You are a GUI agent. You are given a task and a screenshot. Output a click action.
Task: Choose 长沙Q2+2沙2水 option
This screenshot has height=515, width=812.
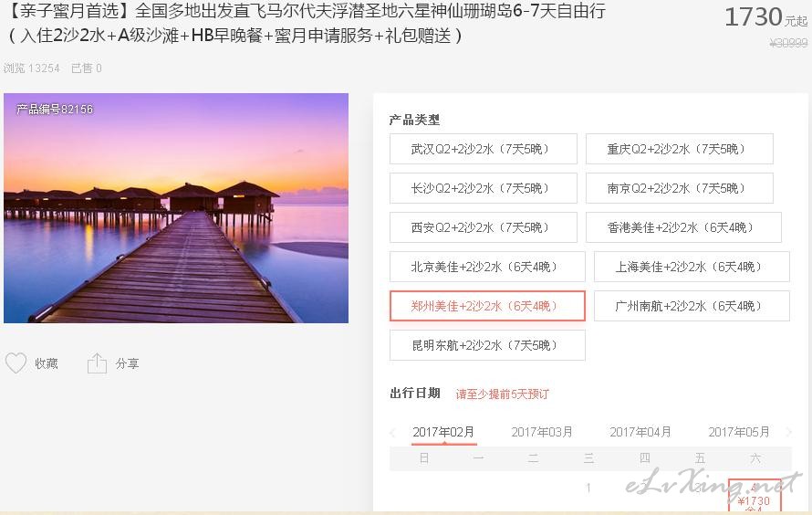click(484, 189)
